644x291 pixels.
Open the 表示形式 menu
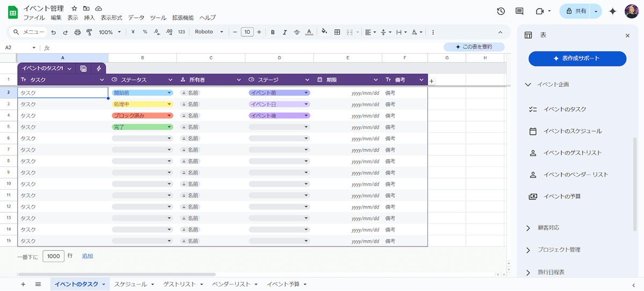coord(112,18)
